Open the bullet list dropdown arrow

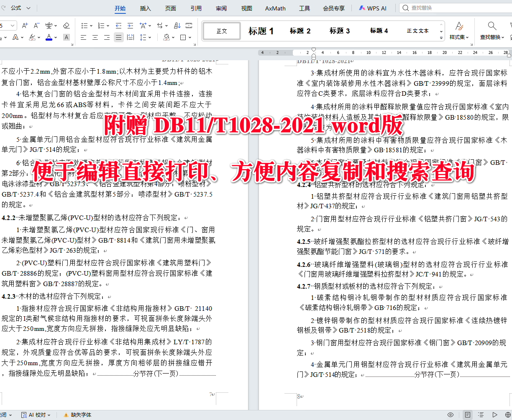coord(91,26)
